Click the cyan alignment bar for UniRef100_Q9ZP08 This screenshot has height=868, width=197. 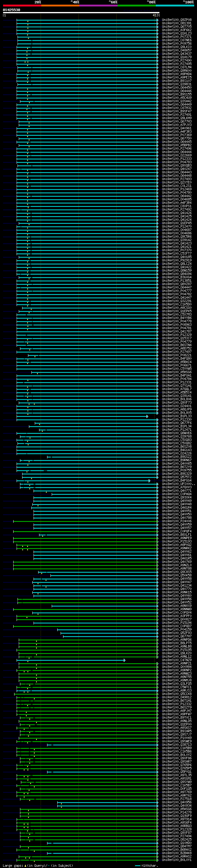pyautogui.click(x=87, y=20)
